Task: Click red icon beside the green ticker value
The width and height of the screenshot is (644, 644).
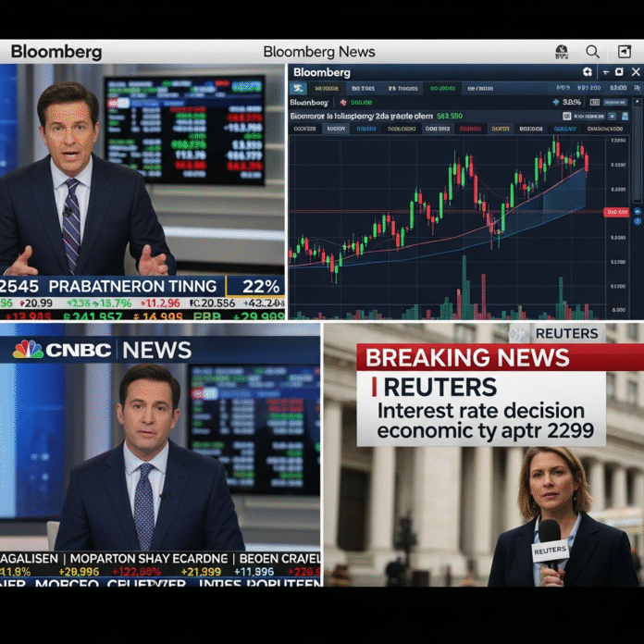Action: click(x=343, y=103)
